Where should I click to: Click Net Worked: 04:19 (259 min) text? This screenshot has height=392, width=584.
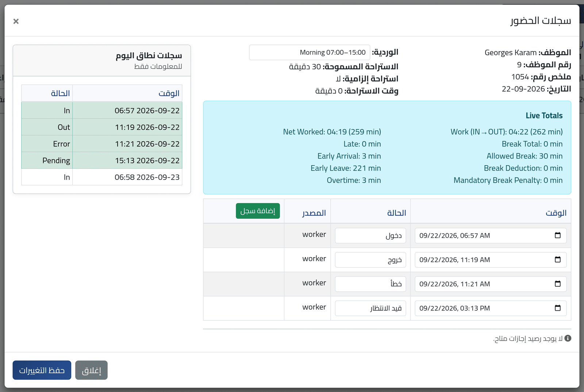pyautogui.click(x=332, y=132)
